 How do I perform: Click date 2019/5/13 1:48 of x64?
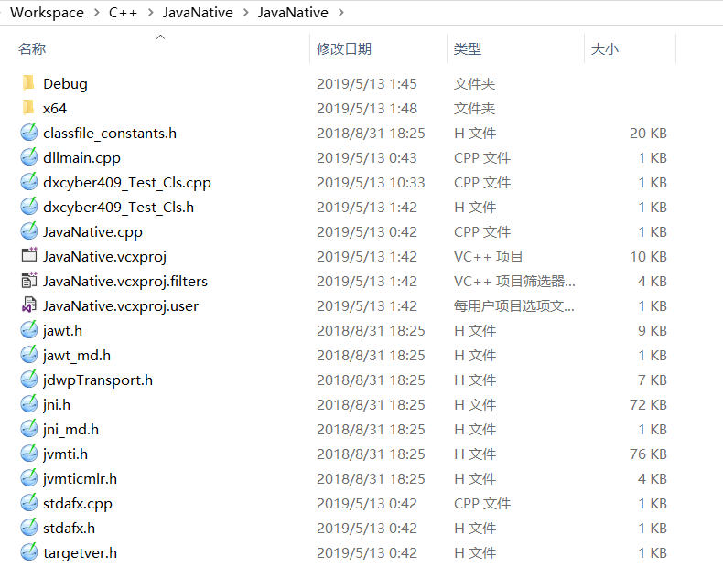tap(367, 108)
